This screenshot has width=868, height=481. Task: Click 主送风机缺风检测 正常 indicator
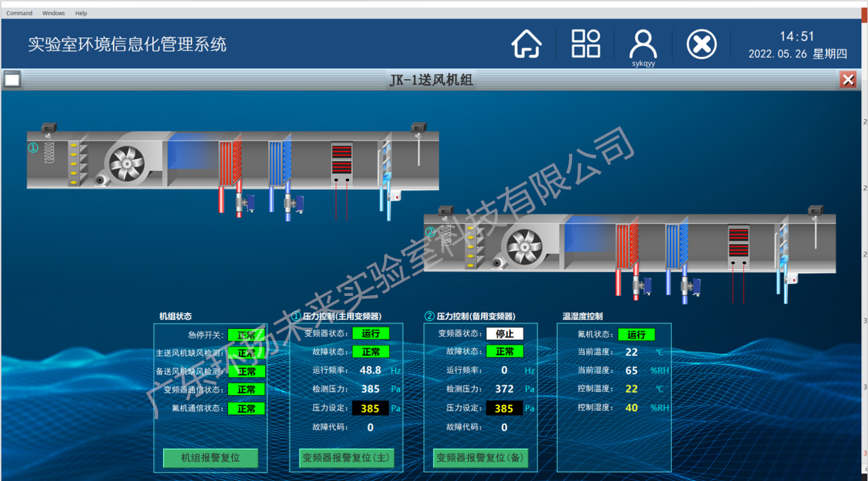pos(246,353)
